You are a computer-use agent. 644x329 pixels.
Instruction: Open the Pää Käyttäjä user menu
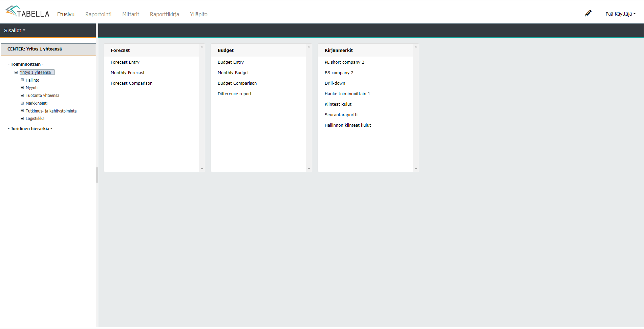pyautogui.click(x=620, y=14)
